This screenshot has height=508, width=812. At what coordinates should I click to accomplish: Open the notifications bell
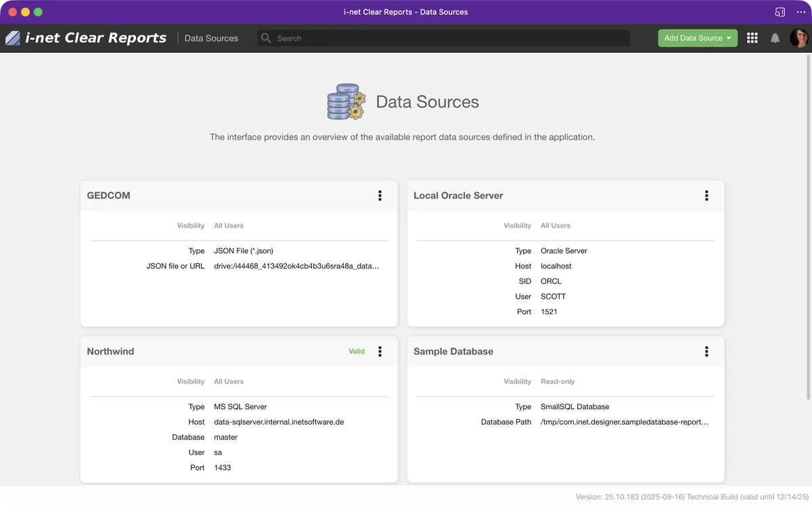[x=775, y=39]
